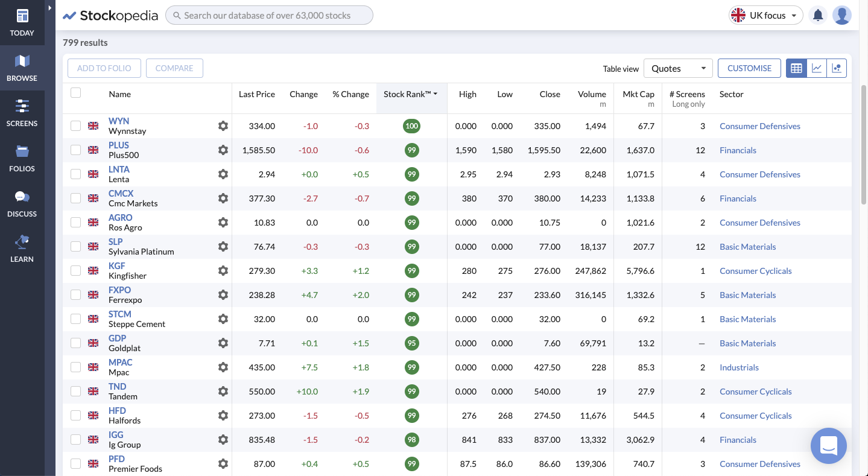Open Financials sector link for Ig Group
The width and height of the screenshot is (868, 476).
(x=738, y=440)
